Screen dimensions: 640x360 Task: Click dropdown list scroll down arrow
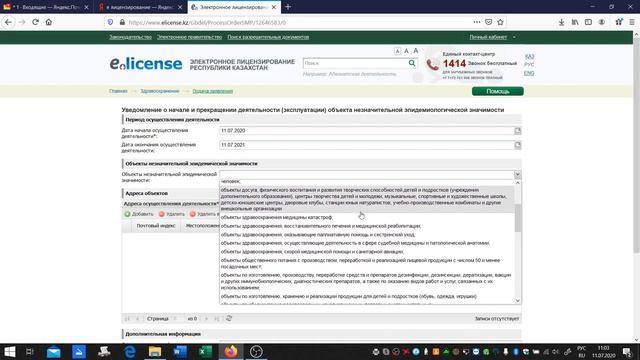pos(518,301)
